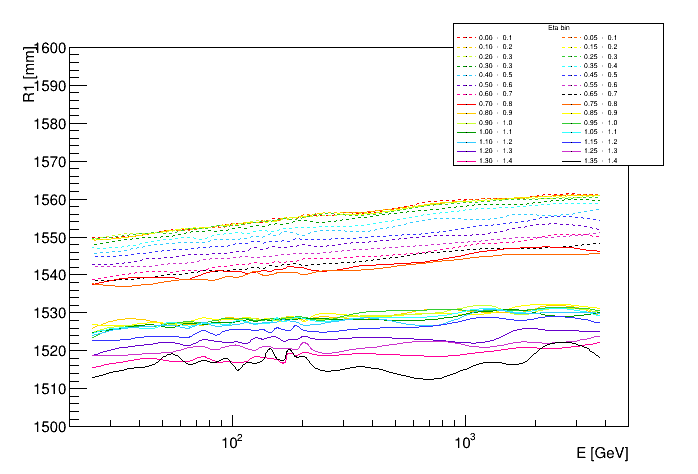Click the solid blue 1.15 legend line sample

pyautogui.click(x=571, y=141)
